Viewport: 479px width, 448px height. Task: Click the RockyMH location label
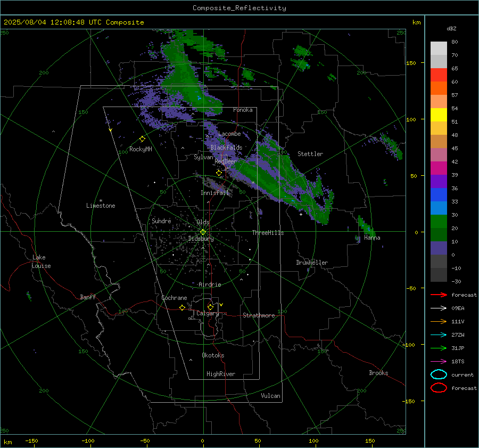coord(141,149)
